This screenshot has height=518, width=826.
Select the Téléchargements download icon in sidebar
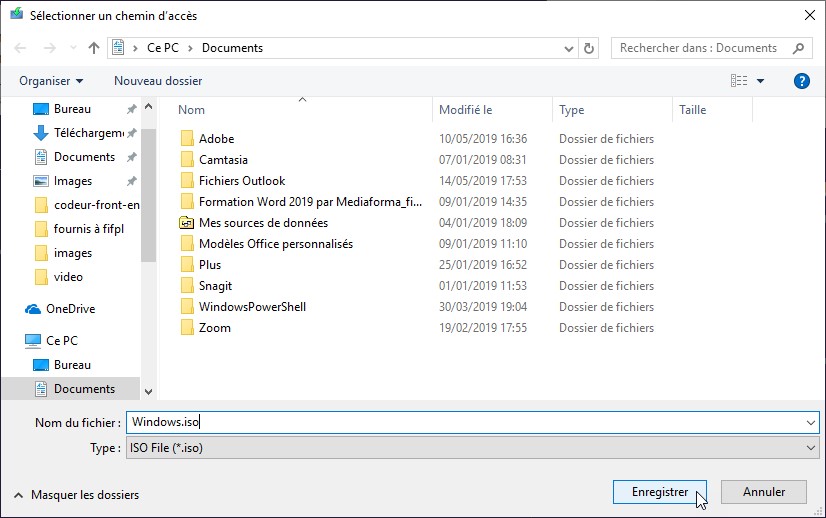coord(41,133)
